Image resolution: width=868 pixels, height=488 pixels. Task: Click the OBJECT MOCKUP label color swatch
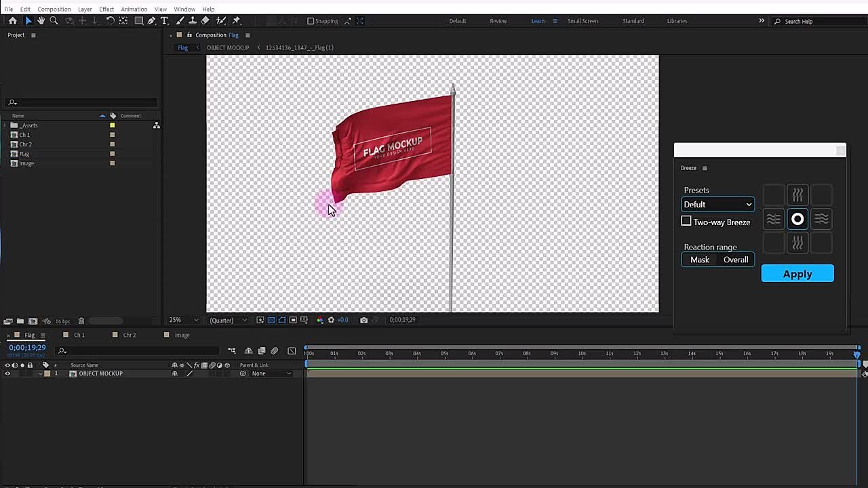tap(47, 373)
